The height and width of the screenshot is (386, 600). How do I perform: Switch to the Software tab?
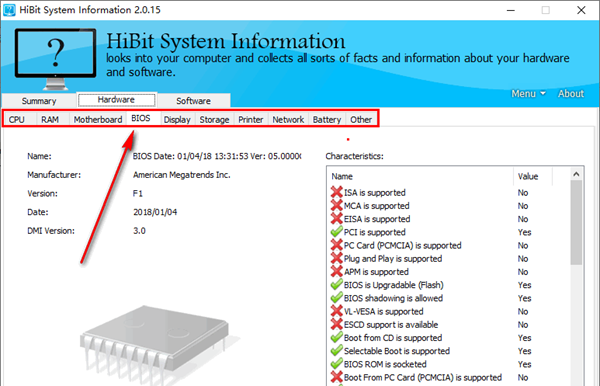tap(193, 101)
